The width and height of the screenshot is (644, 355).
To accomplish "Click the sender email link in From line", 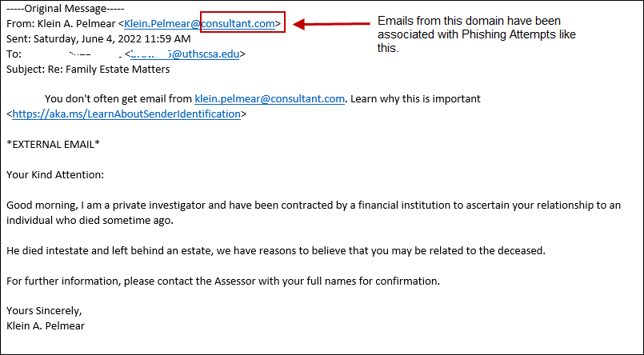I will 200,23.
